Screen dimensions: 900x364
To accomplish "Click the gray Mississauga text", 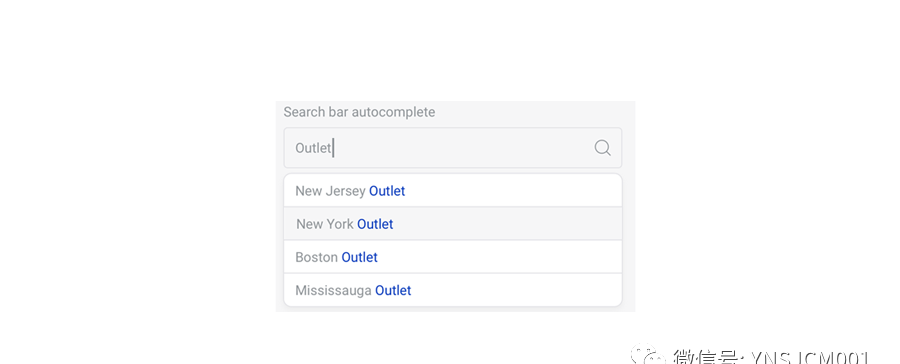I will [333, 291].
